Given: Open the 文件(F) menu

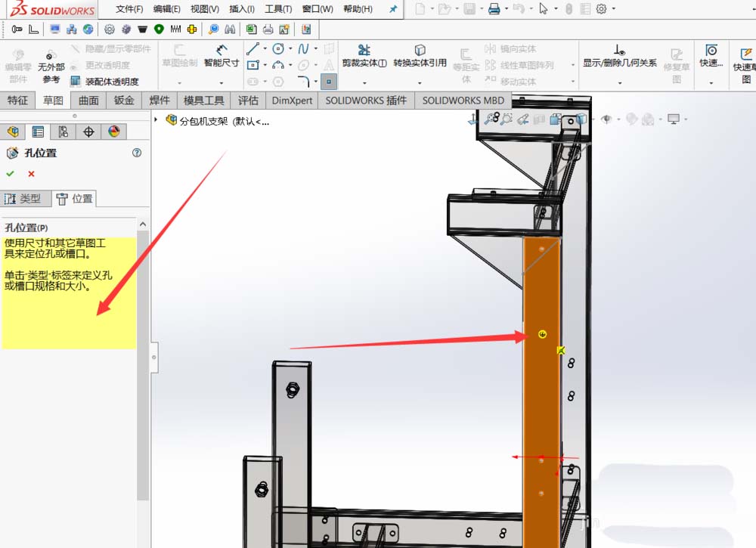Looking at the screenshot, I should click(129, 9).
